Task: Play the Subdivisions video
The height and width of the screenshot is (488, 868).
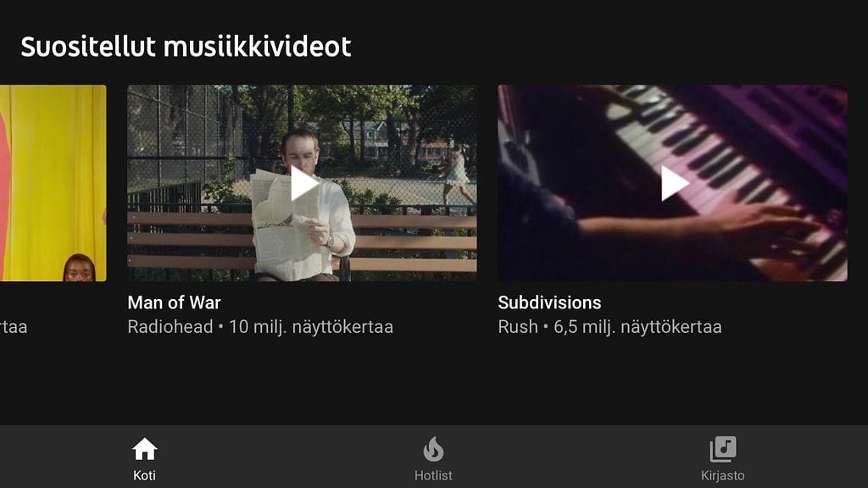Action: [674, 184]
